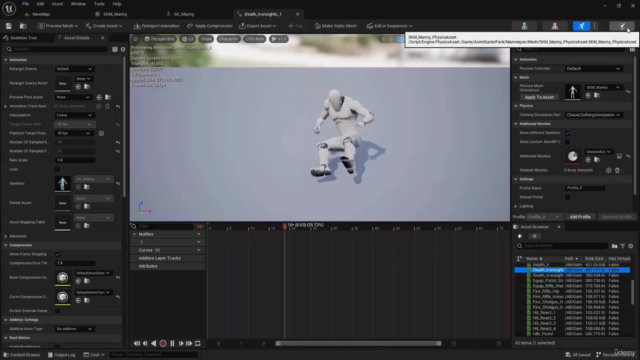The width and height of the screenshot is (640, 360).
Task: Use selected asset for Skeleton field
Action: pyautogui.click(x=78, y=187)
